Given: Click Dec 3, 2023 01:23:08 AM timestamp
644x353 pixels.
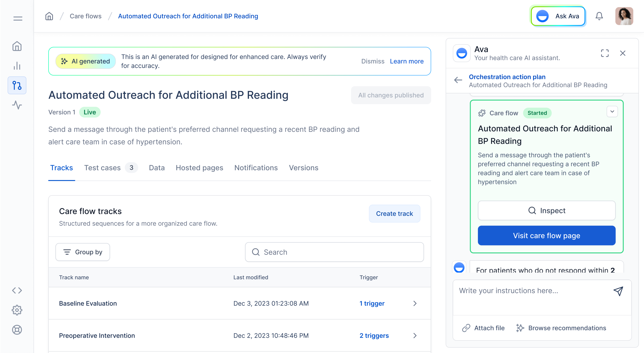Looking at the screenshot, I should click(271, 303).
